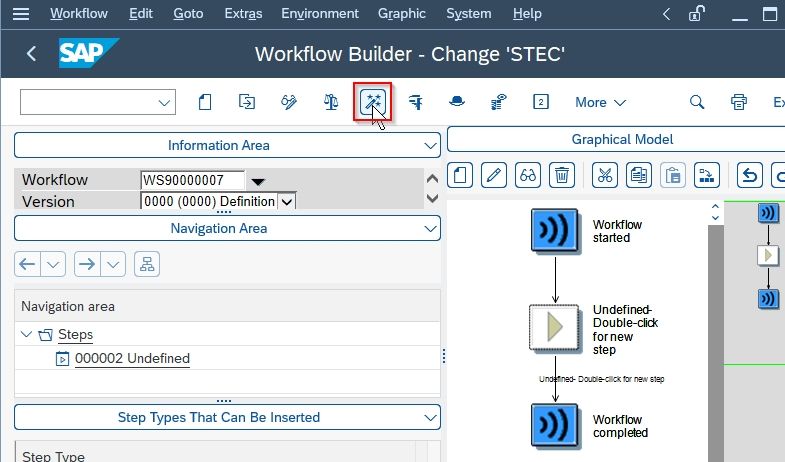Click the Find magnifier icon

[697, 102]
